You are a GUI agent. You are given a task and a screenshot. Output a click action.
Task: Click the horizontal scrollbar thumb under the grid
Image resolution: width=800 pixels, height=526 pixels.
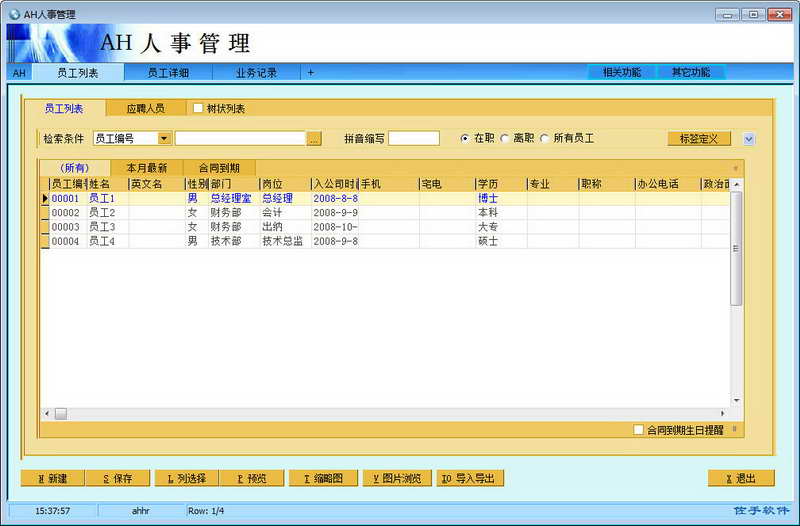pos(61,413)
